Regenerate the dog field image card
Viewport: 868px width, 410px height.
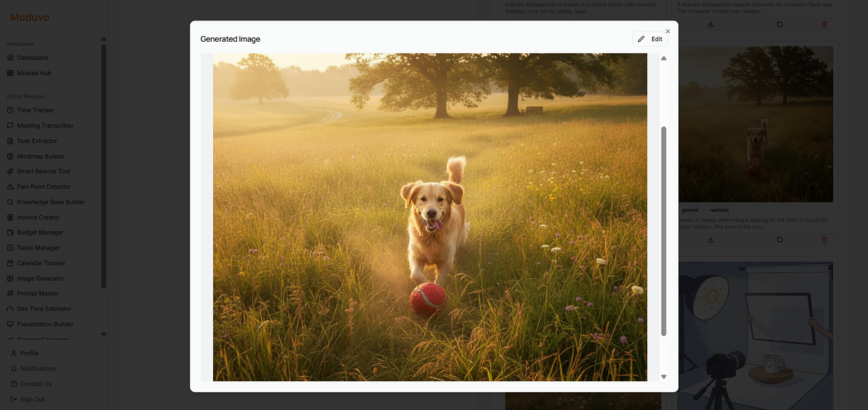tap(780, 240)
